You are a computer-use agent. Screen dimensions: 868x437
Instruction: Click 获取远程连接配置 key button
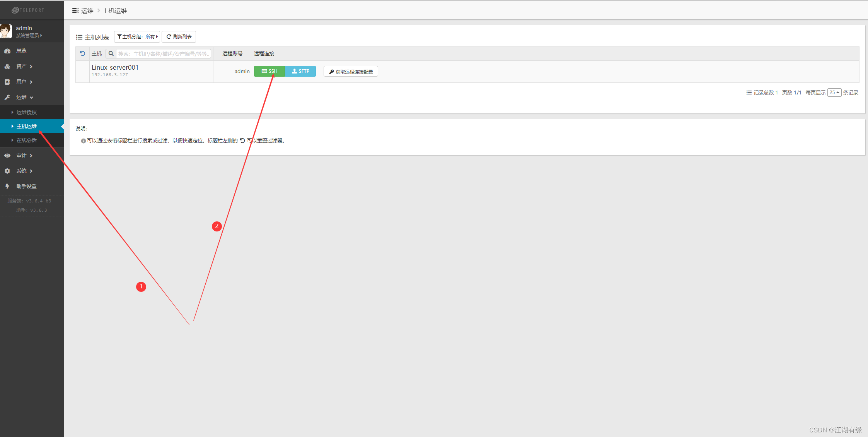pos(351,72)
